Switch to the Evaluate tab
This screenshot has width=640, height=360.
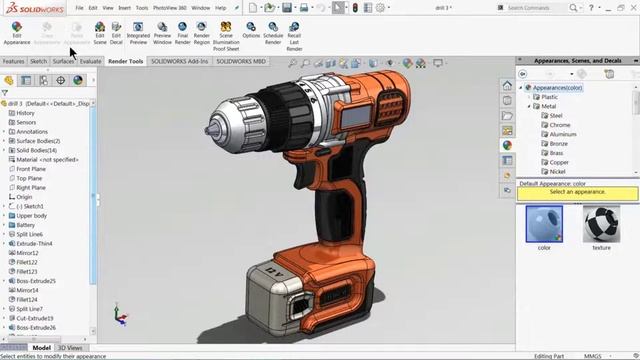90,61
